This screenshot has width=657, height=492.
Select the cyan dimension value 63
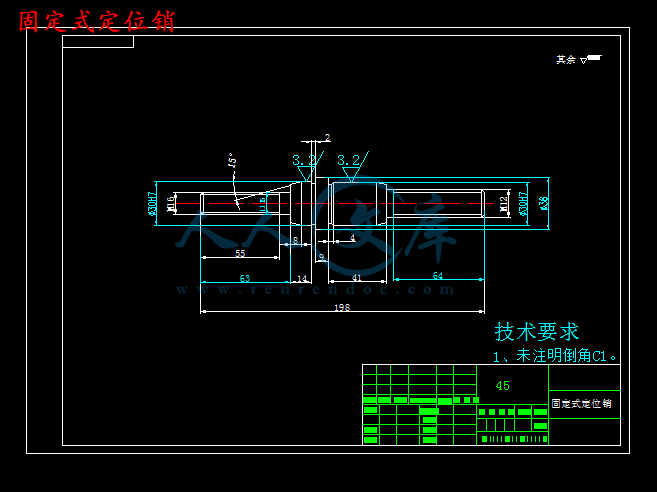tap(245, 278)
